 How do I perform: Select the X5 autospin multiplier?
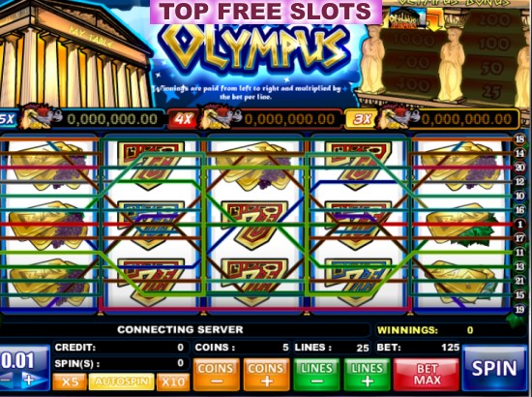click(x=70, y=382)
